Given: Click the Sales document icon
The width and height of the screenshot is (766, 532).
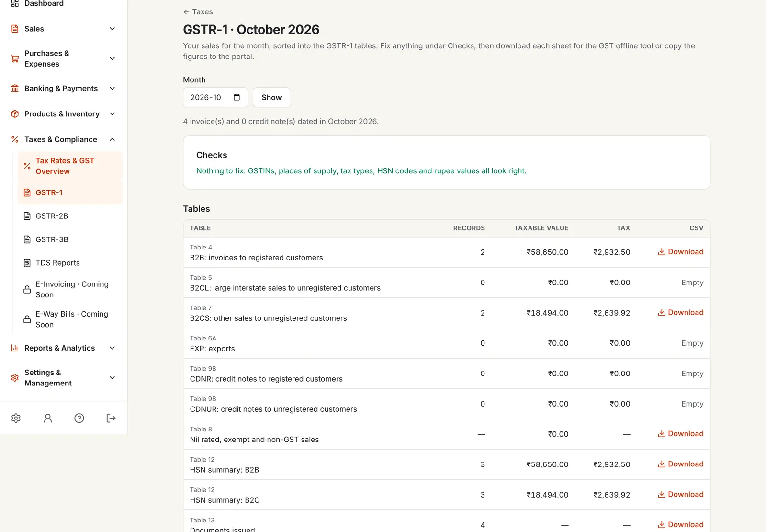Looking at the screenshot, I should point(15,29).
